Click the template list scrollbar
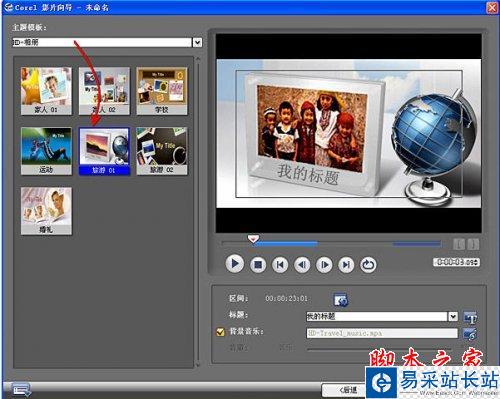500x399 pixels. pos(197,212)
